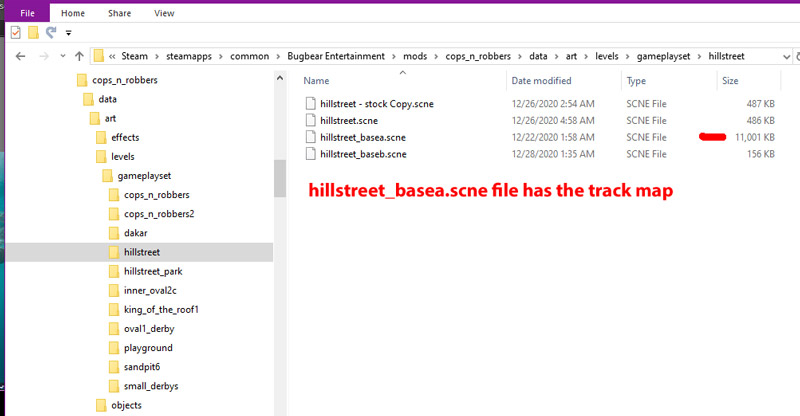Switch to the Share ribbon tab
The width and height of the screenshot is (800, 416).
(119, 13)
